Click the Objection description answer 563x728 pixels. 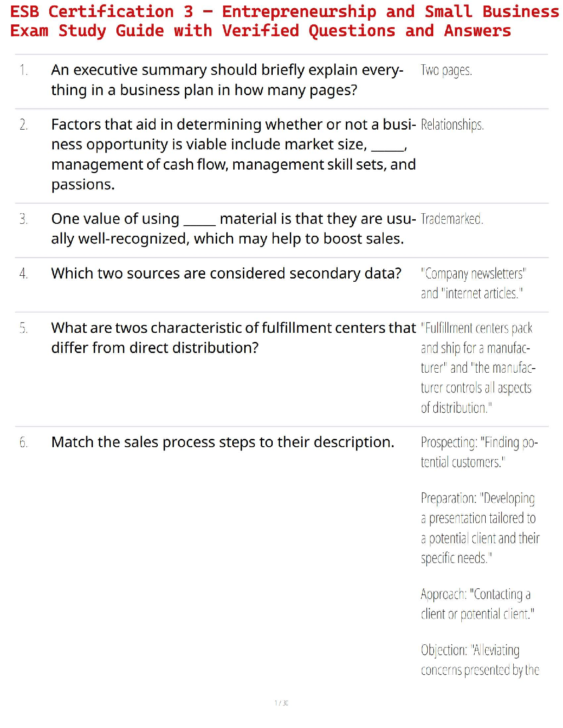coord(479,660)
